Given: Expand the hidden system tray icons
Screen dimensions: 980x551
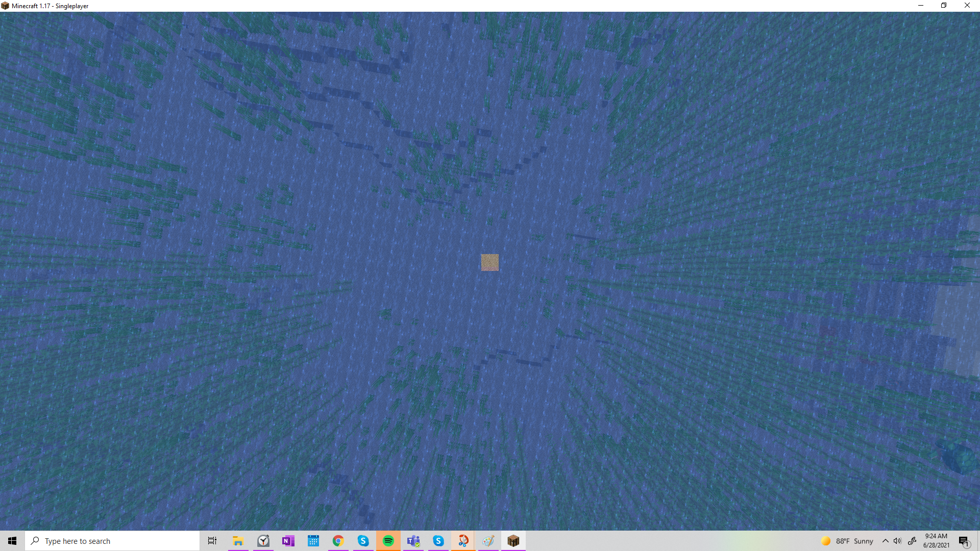Looking at the screenshot, I should click(886, 541).
